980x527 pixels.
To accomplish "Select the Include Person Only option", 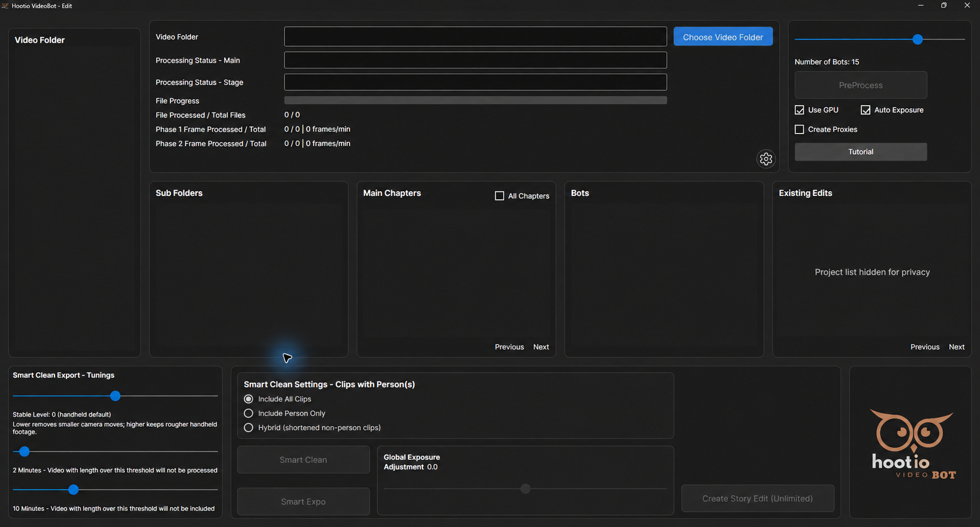I will click(248, 413).
